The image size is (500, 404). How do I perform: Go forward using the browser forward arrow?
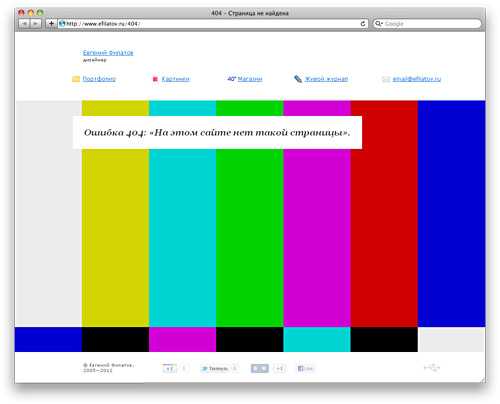36,24
